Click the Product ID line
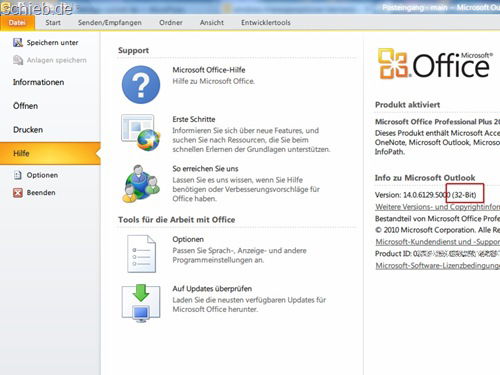The width and height of the screenshot is (500, 375). pos(437,254)
